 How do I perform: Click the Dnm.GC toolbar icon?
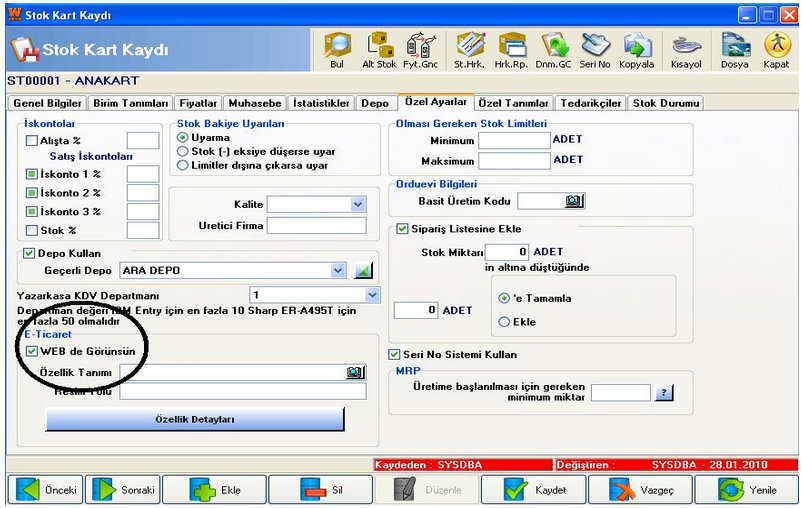pyautogui.click(x=553, y=50)
